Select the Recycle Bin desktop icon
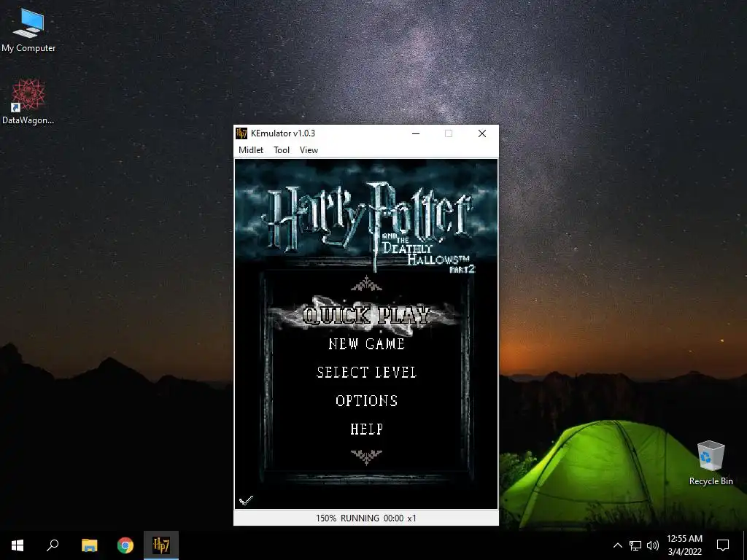Image resolution: width=747 pixels, height=560 pixels. (x=711, y=463)
